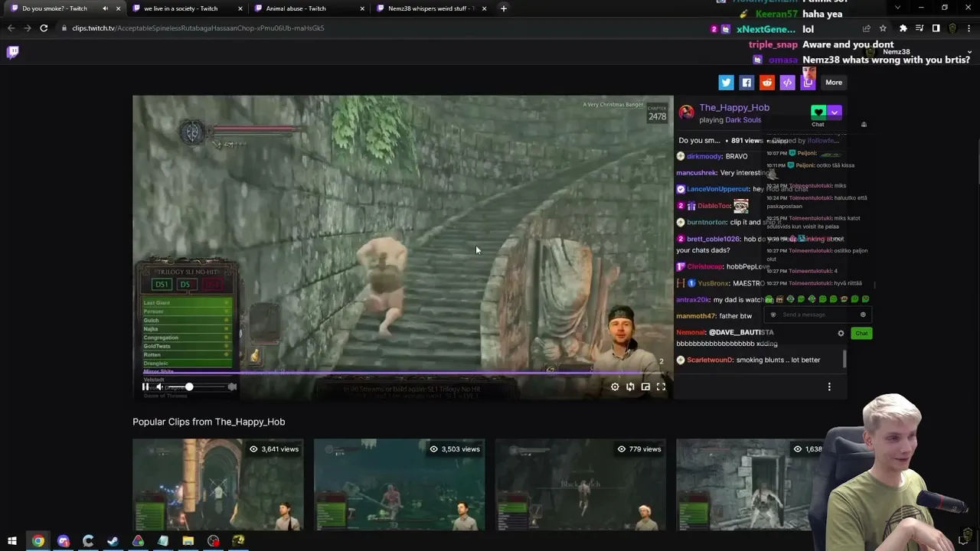The image size is (980, 551).
Task: Close the 'Animal abuse - Twitch' tab
Action: click(x=363, y=8)
